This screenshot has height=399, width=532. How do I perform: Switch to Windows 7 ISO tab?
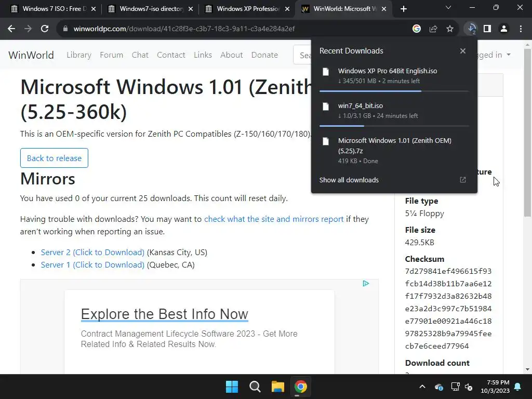54,9
